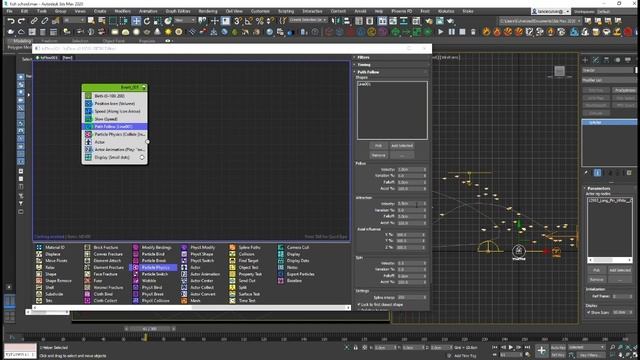
Task: Click the Redo arrow in main toolbar
Action: (21, 21)
